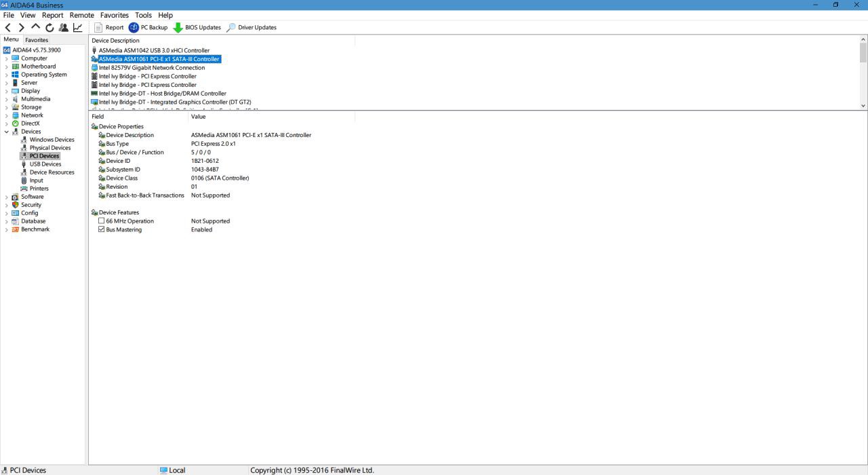Viewport: 868px width, 475px height.
Task: Go up one level with Up arrow
Action: click(36, 28)
